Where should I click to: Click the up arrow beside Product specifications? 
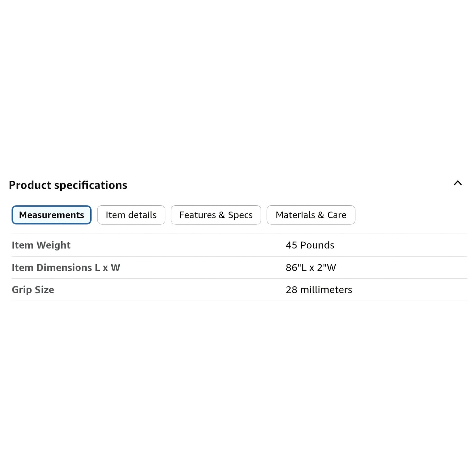click(x=458, y=183)
